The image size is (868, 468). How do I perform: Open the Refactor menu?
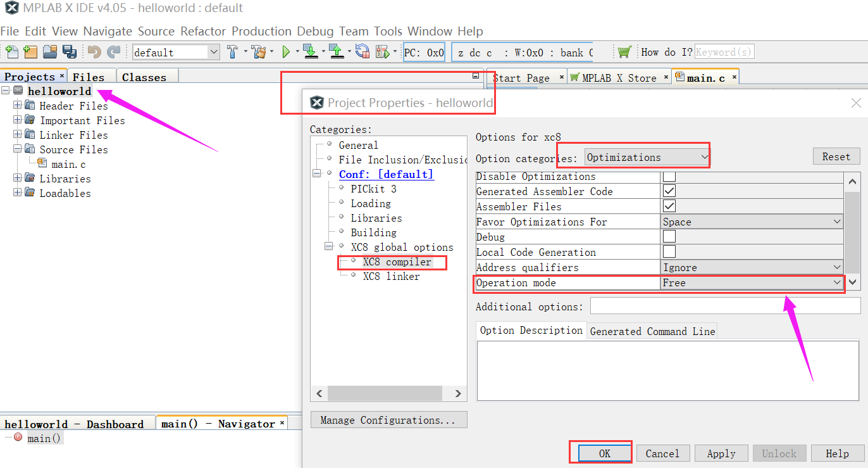point(203,31)
